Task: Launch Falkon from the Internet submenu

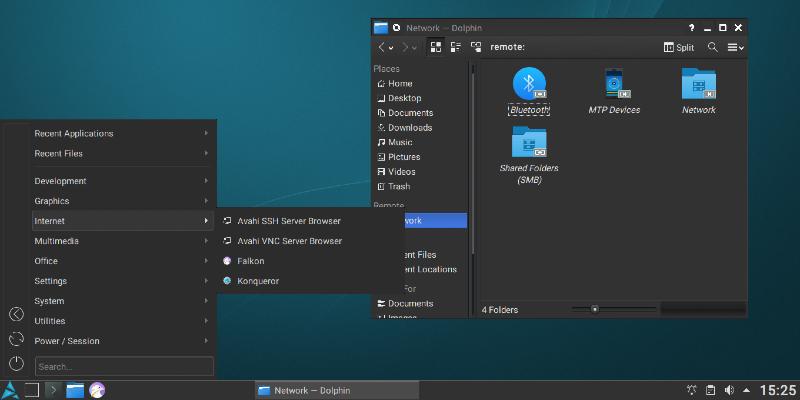Action: coord(250,261)
